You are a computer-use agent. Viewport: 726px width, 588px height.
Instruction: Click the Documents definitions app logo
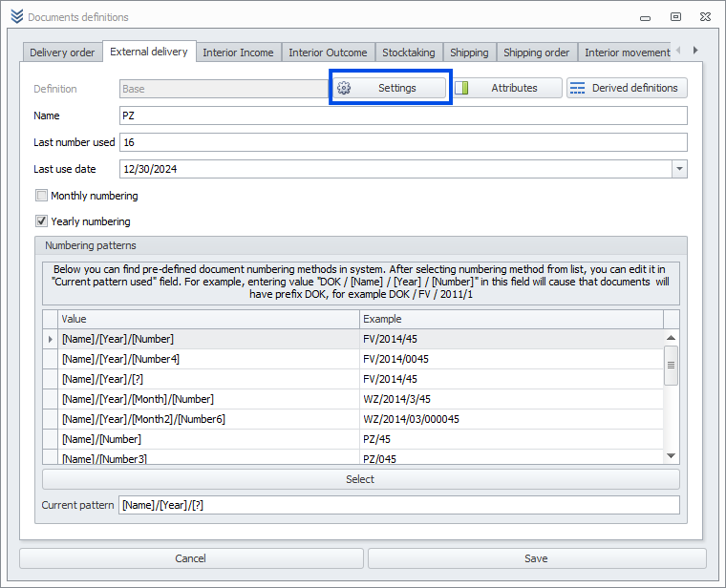(x=16, y=16)
